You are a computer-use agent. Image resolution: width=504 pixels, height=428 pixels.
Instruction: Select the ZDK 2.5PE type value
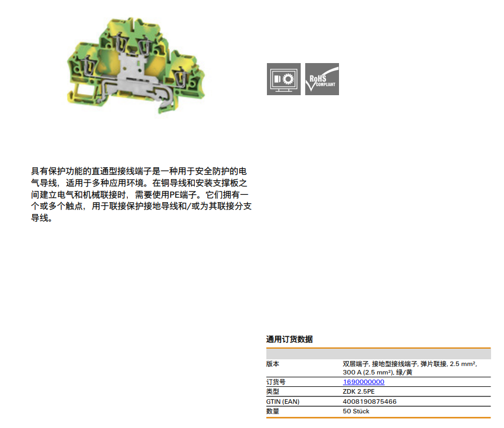click(x=358, y=391)
